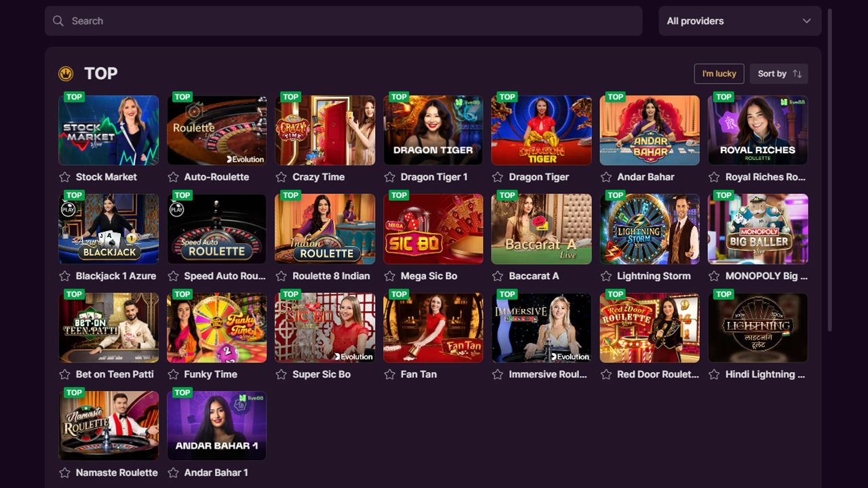The width and height of the screenshot is (868, 488).
Task: Click the Baccarat A game title
Action: point(534,276)
